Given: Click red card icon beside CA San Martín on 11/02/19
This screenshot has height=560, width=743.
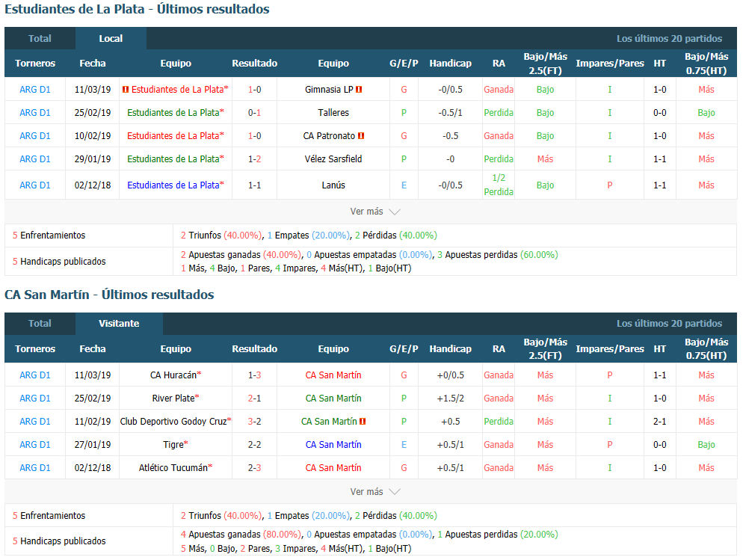Looking at the screenshot, I should [x=363, y=422].
